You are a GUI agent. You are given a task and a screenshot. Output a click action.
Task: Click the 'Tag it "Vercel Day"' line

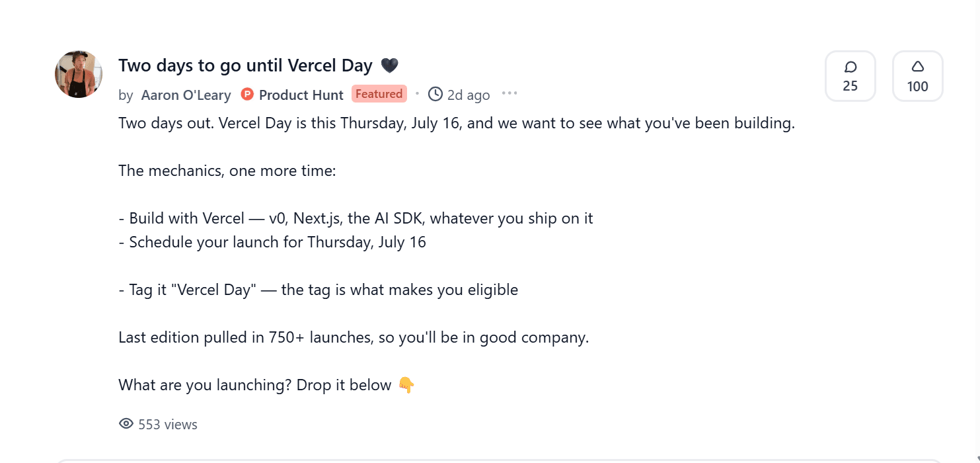coord(319,290)
